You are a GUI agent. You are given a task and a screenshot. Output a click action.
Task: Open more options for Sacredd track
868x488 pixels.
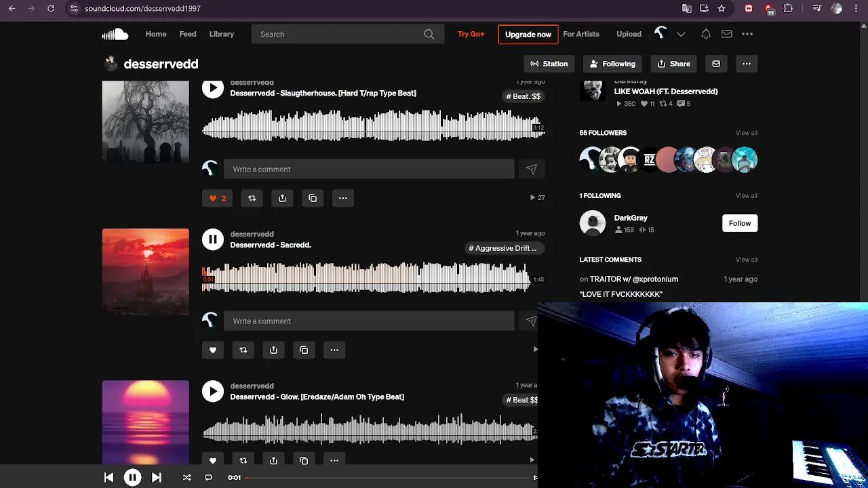(334, 350)
